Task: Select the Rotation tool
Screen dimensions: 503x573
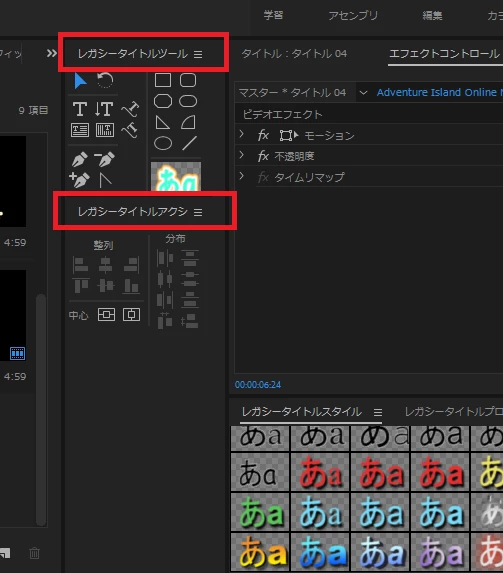Action: pos(105,80)
